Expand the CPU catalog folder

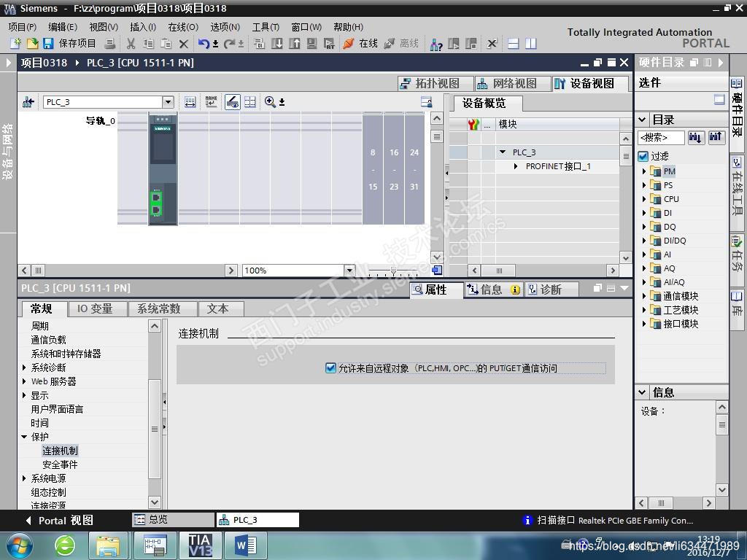[644, 199]
